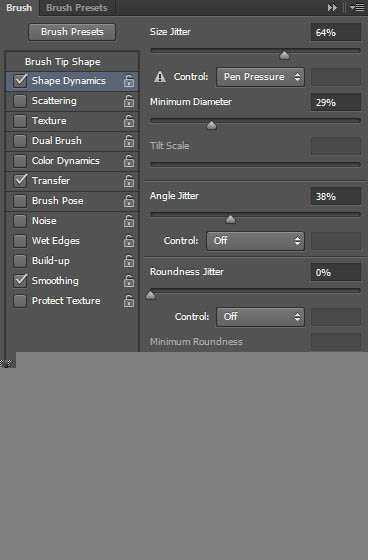Select the Brush tab

click(19, 8)
